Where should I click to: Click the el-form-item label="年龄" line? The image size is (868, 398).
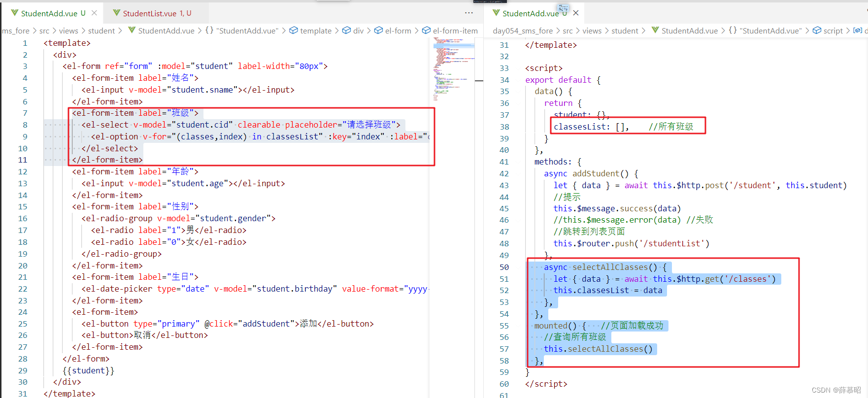[x=135, y=171]
